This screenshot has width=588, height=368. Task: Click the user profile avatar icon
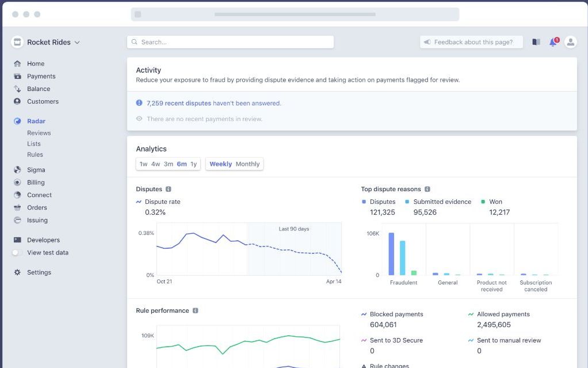click(570, 42)
